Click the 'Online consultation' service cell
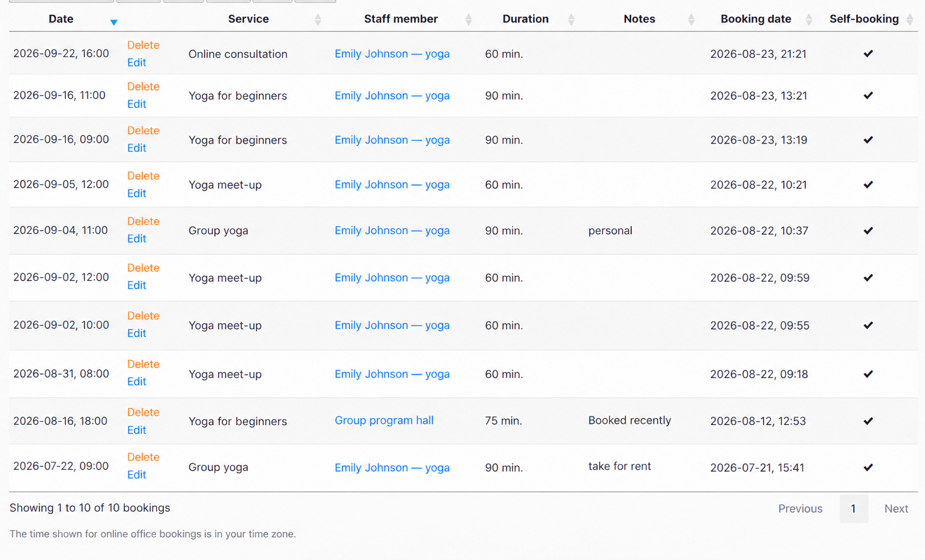The image size is (925, 560). [x=238, y=54]
